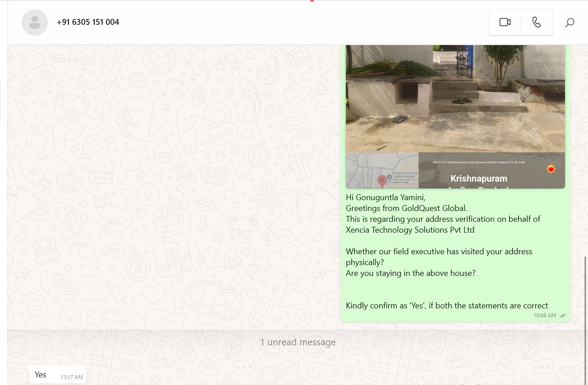
Task: Click the 'Krishnapuram' caption on the photo
Action: (x=479, y=179)
